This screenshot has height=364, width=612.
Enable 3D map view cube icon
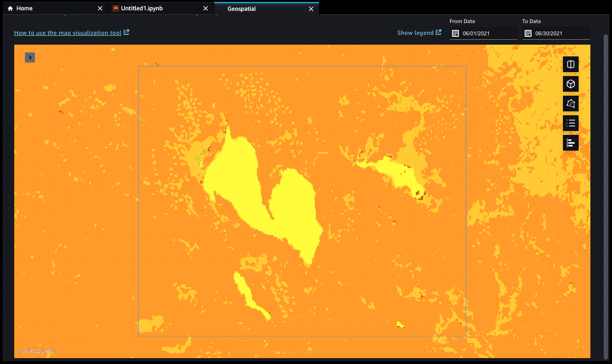tap(571, 84)
